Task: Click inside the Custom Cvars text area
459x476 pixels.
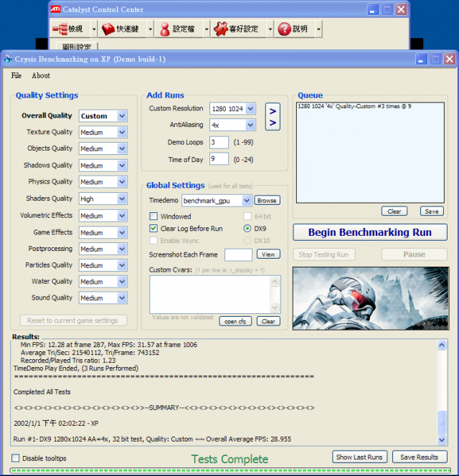Action: 209,295
